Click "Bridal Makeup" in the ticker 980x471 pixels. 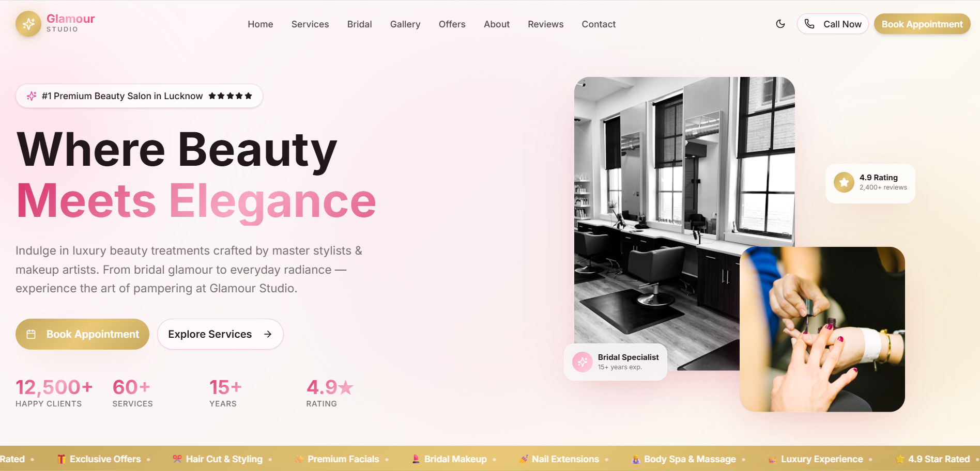tap(455, 459)
